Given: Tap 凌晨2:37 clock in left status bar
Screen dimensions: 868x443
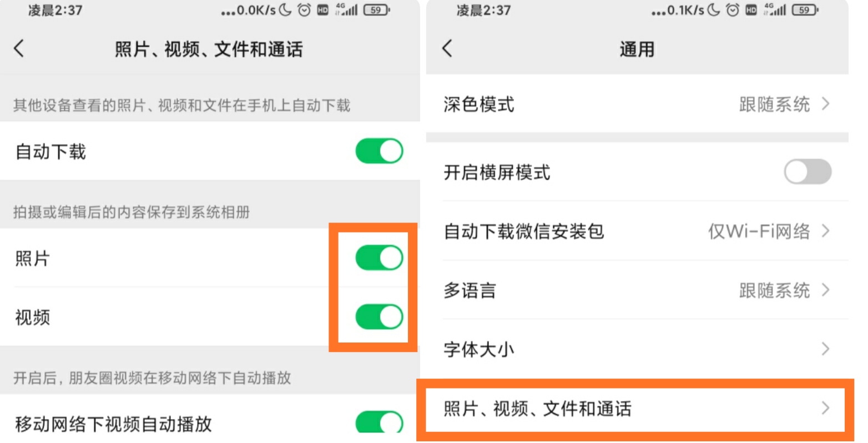Looking at the screenshot, I should click(x=55, y=10).
